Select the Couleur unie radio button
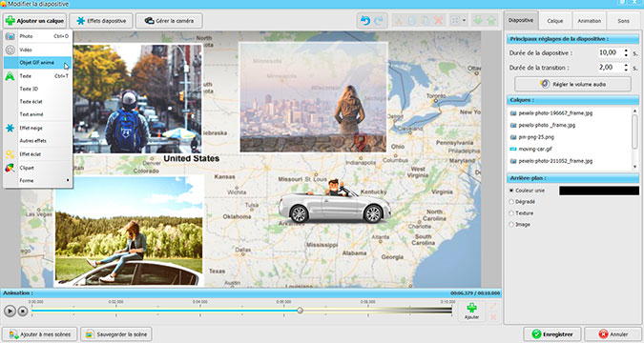 [x=511, y=191]
